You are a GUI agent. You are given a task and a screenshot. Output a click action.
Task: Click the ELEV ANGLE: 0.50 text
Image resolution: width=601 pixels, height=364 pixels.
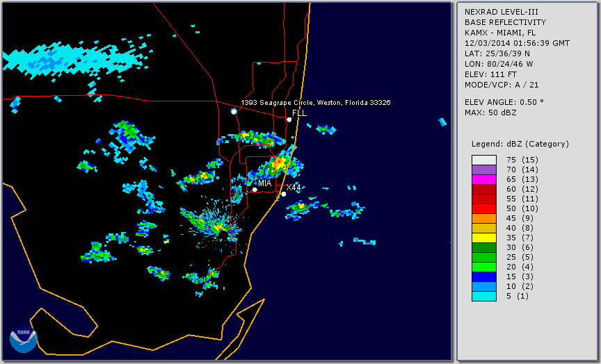504,102
